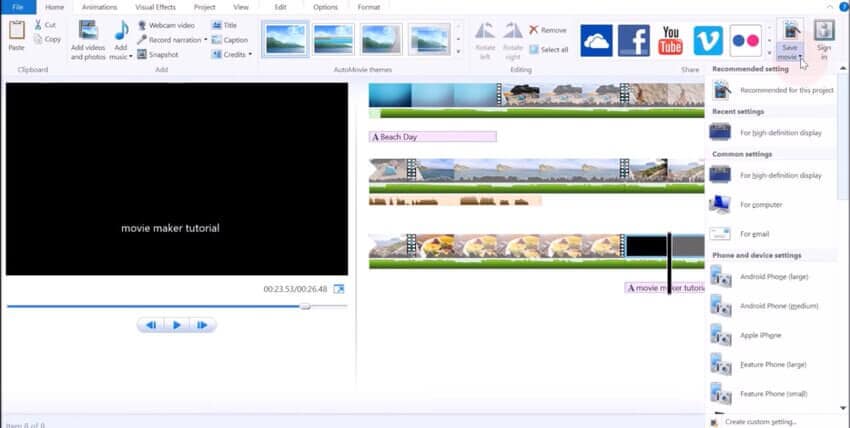Switch to the Animations tab
This screenshot has width=850, height=428.
tap(99, 7)
